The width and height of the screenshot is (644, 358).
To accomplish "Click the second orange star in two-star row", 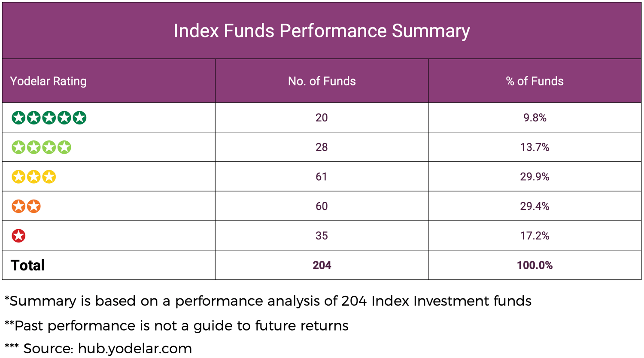I will (x=34, y=206).
